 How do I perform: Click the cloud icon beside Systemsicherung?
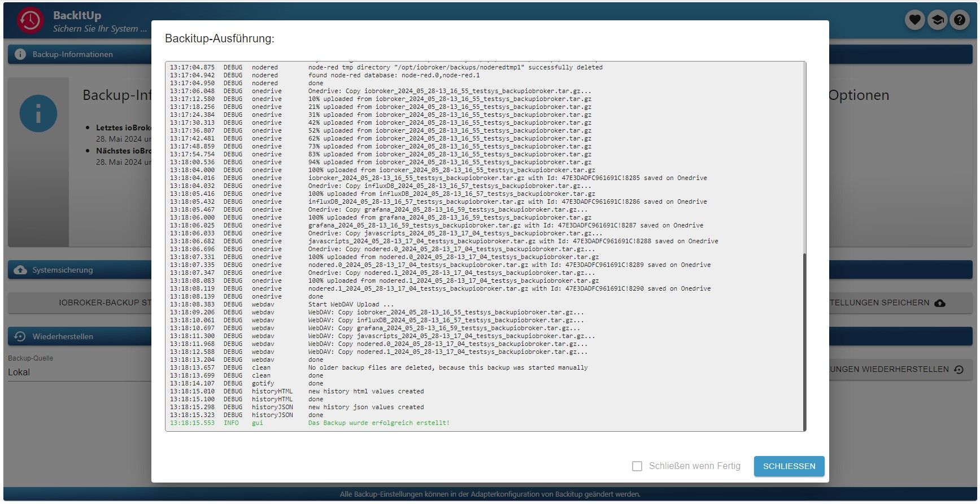pyautogui.click(x=20, y=270)
